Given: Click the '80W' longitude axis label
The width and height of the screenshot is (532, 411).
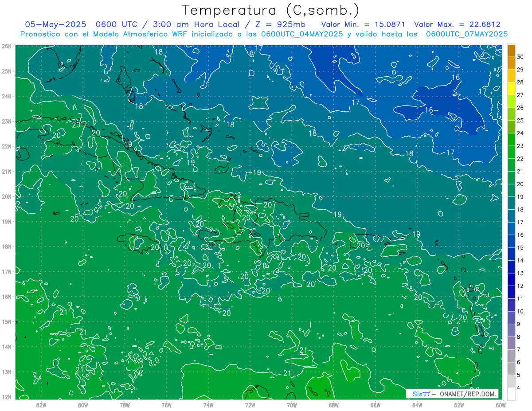Looking at the screenshot, I should [82, 405].
